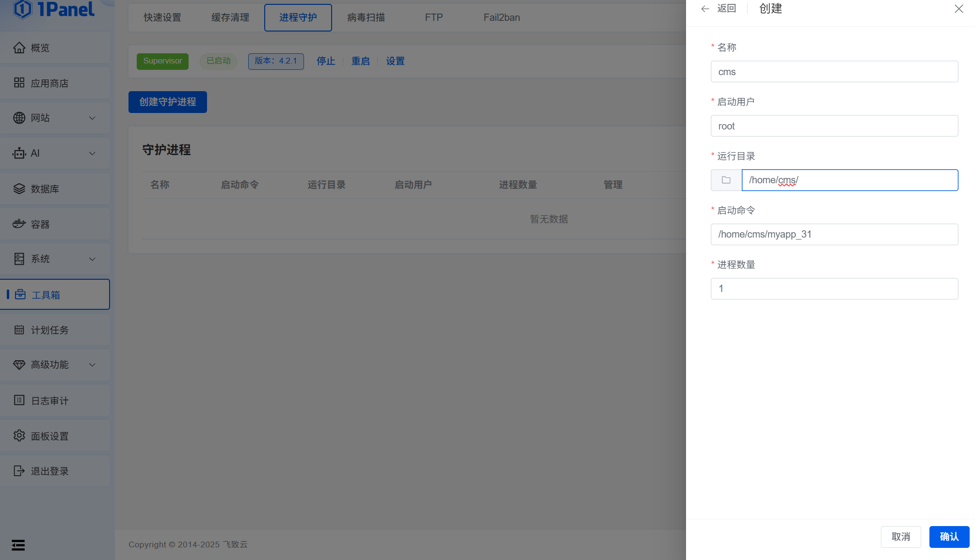Click the 取消 button in the create drawer

(900, 537)
